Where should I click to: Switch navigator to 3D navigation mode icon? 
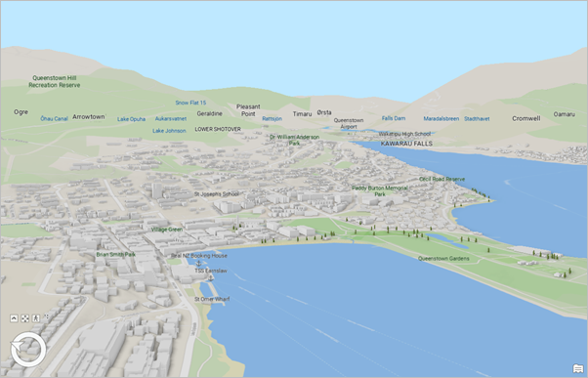[24, 318]
